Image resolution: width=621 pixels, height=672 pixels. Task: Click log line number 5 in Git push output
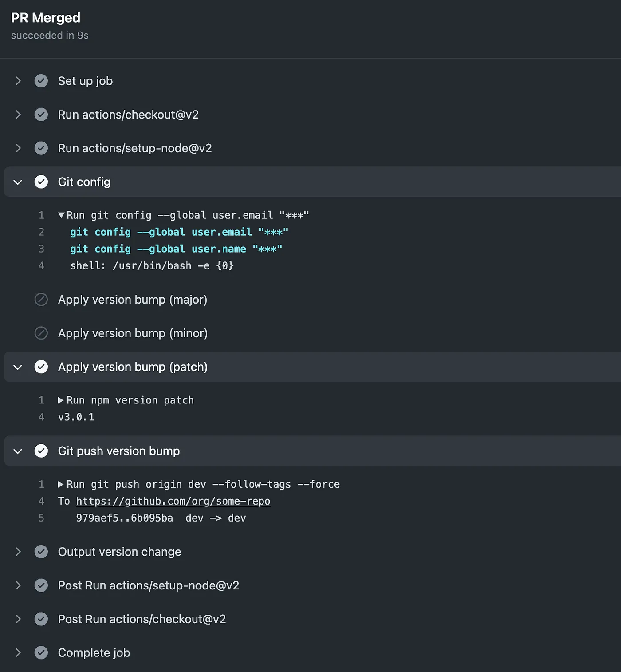point(41,518)
